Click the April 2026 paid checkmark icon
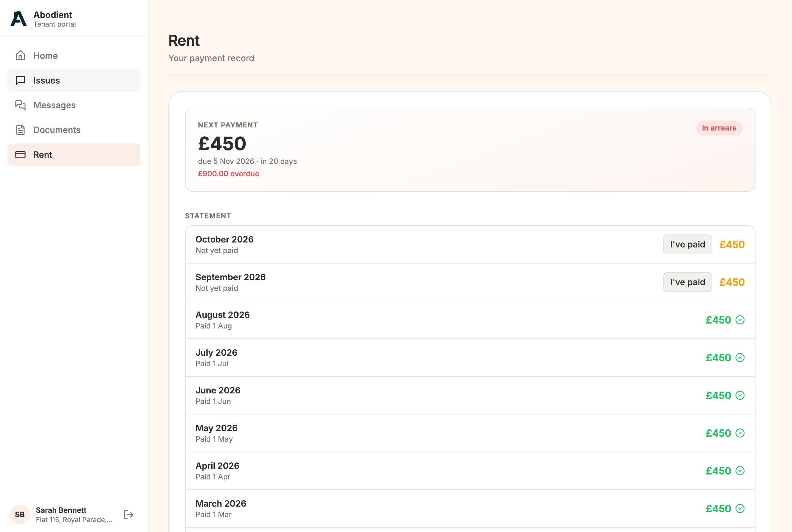Screen dimensions: 792x532 tap(740, 470)
